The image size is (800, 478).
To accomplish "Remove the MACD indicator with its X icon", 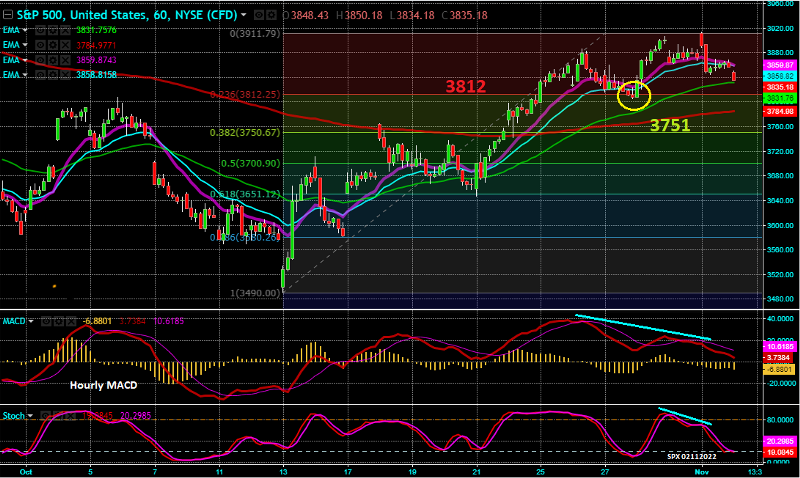I will (71, 321).
